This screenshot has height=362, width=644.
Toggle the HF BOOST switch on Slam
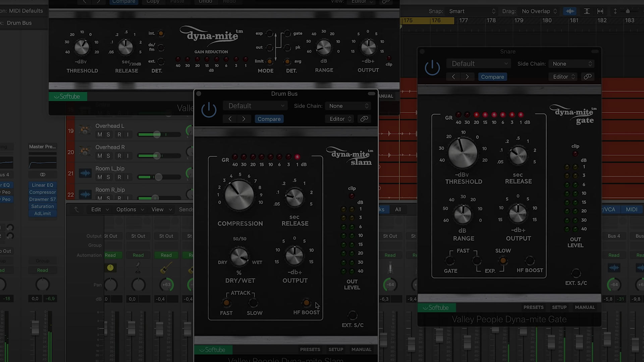click(x=306, y=303)
